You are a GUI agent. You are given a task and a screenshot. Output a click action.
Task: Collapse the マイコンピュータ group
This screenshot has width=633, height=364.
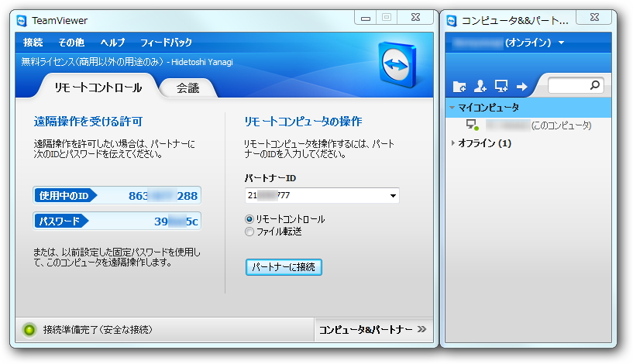point(452,108)
